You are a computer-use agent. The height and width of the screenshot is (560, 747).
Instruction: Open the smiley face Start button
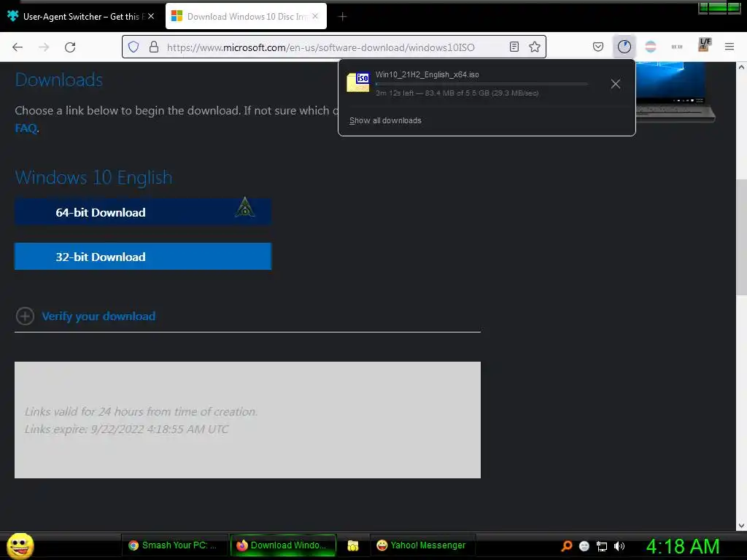tap(20, 545)
